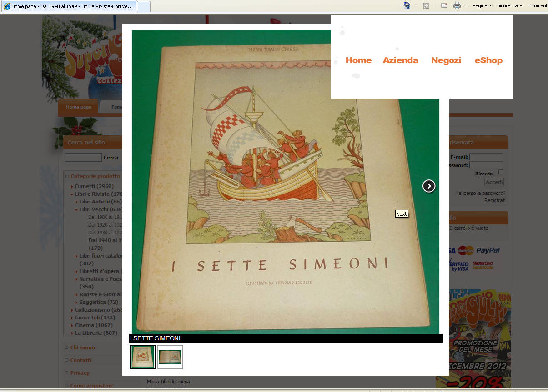This screenshot has width=548, height=392.
Task: Open Negozi in the orange navigation
Action: pyautogui.click(x=446, y=60)
